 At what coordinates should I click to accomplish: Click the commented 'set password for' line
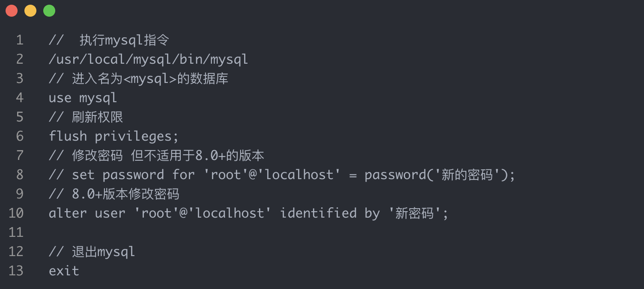282,175
